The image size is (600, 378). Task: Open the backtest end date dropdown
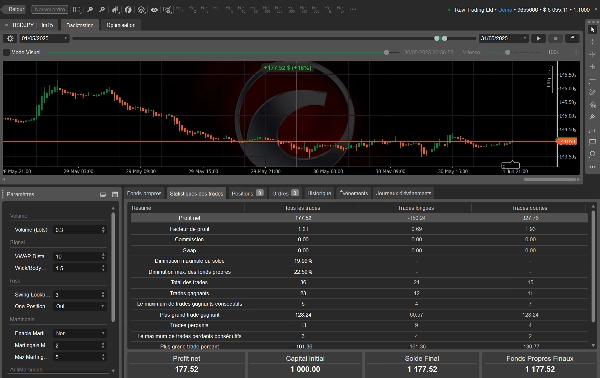pyautogui.click(x=504, y=38)
